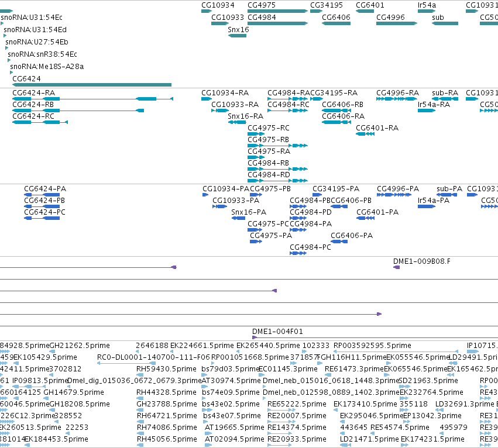
Task: Select the CG4975-PA protein label
Action: coord(271,236)
